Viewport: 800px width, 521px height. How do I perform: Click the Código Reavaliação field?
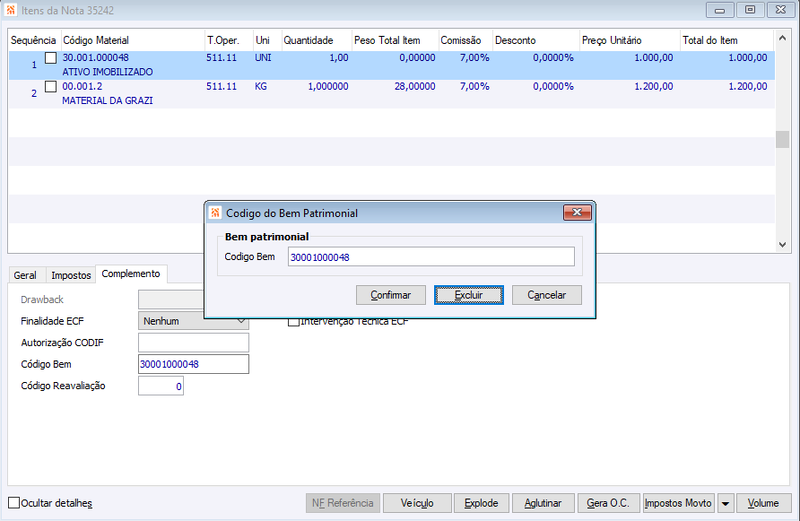pos(161,386)
